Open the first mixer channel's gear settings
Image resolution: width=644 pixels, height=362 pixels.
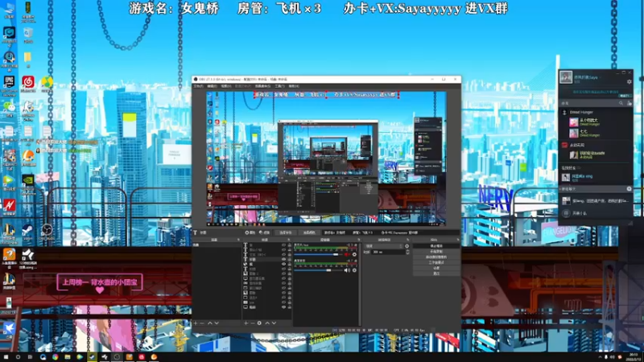[354, 254]
